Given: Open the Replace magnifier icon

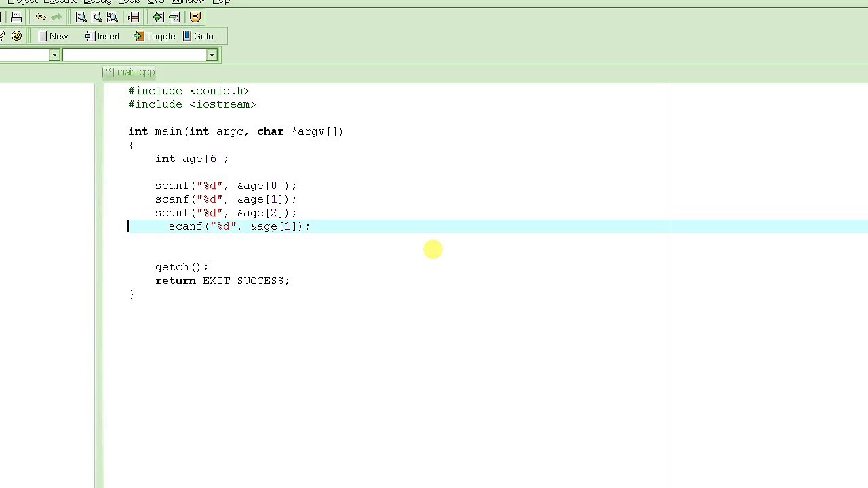Looking at the screenshot, I should click(x=96, y=17).
